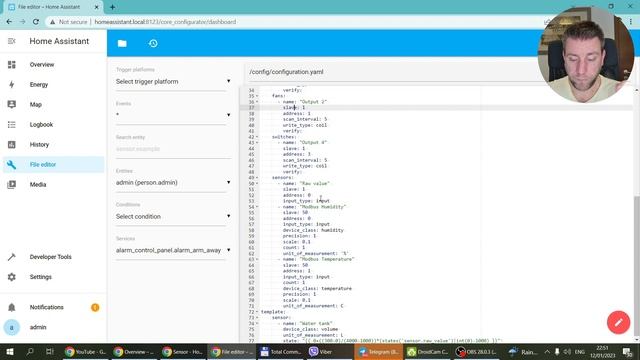Go to Media in the sidebar
The width and height of the screenshot is (640, 360).
(x=38, y=184)
